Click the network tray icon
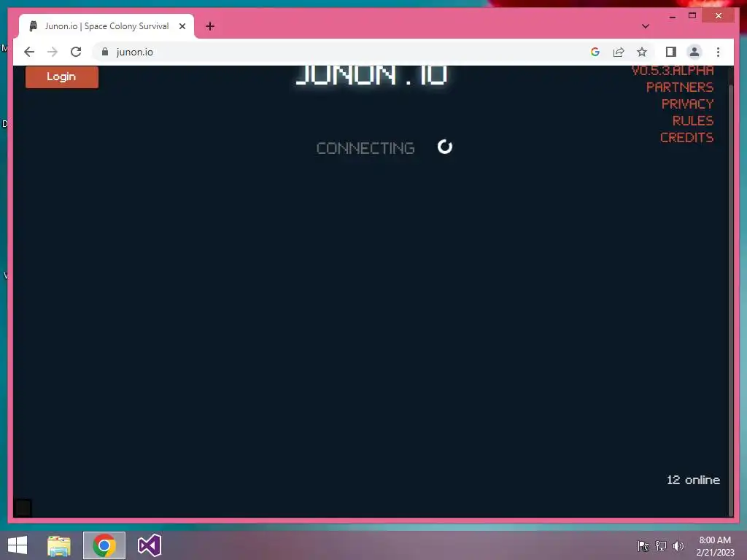The width and height of the screenshot is (747, 560). pyautogui.click(x=661, y=546)
